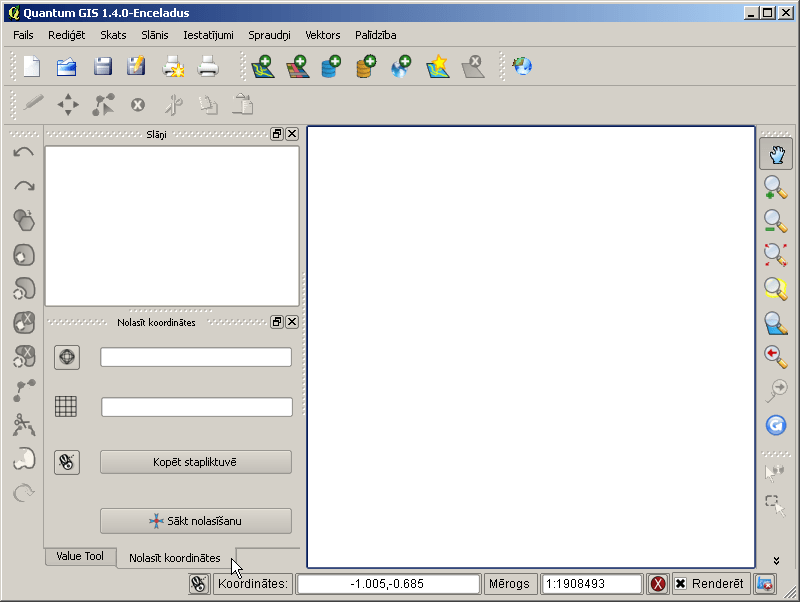Add PostGIS layer blue database icon
800x602 pixels.
[x=332, y=67]
